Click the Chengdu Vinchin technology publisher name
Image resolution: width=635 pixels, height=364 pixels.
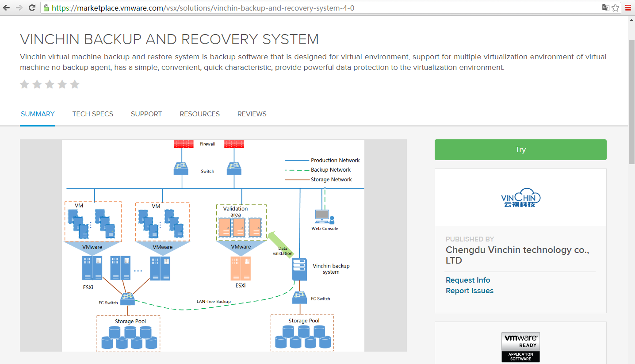pyautogui.click(x=517, y=255)
